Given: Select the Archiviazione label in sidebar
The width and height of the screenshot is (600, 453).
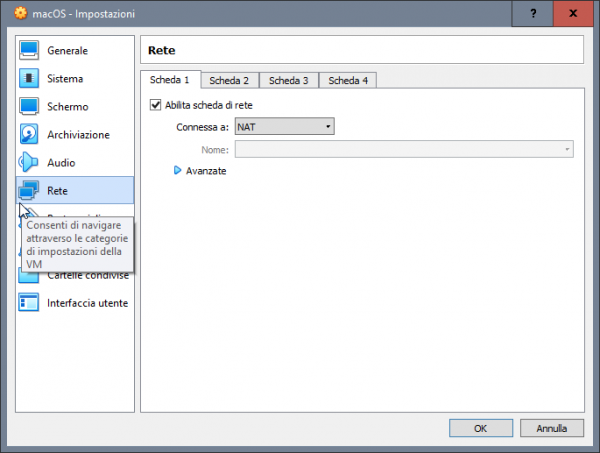Looking at the screenshot, I should point(78,135).
